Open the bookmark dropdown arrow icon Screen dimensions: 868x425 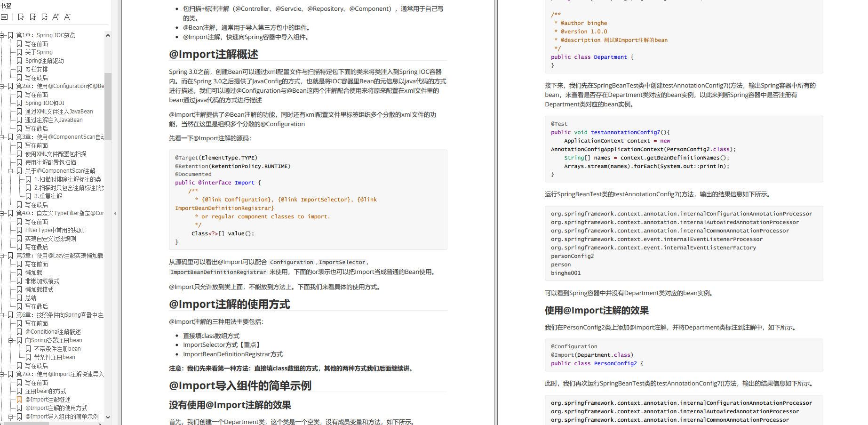click(44, 17)
